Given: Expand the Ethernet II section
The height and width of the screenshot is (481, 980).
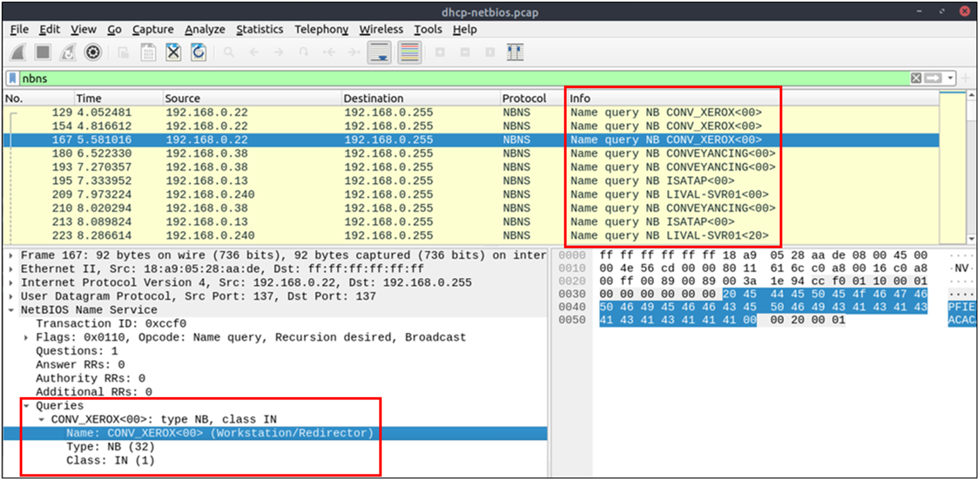Looking at the screenshot, I should [x=11, y=269].
